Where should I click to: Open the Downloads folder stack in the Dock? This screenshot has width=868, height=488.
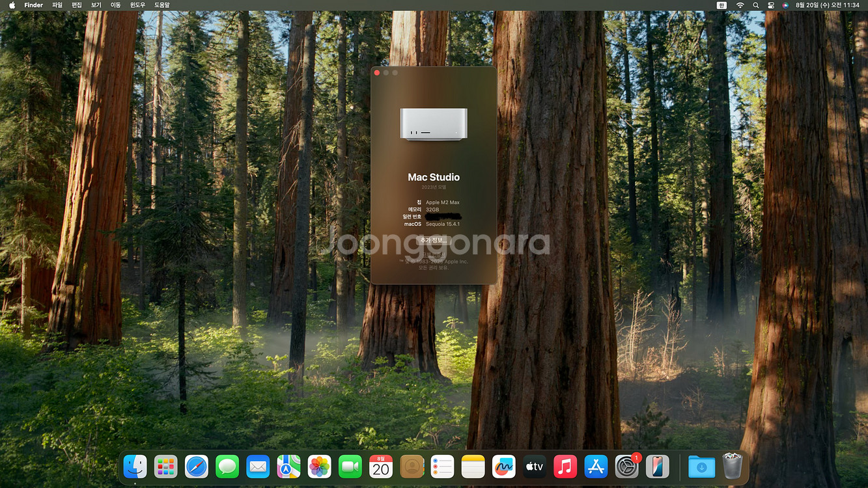[x=701, y=467]
